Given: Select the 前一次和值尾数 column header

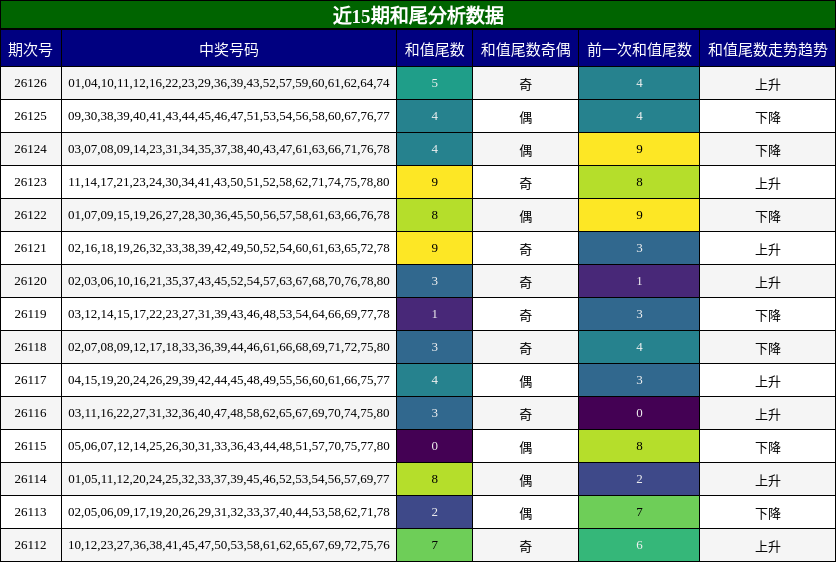Looking at the screenshot, I should pos(639,50).
